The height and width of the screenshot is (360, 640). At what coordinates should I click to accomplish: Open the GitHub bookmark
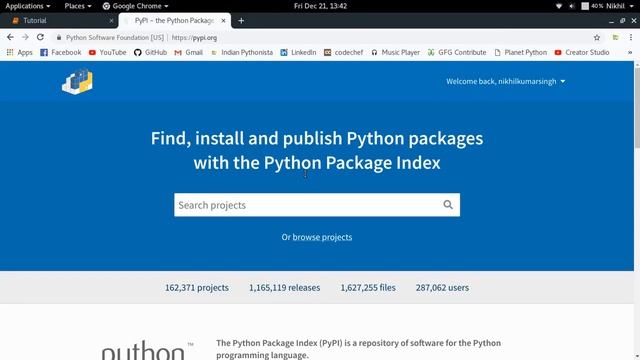pyautogui.click(x=151, y=52)
